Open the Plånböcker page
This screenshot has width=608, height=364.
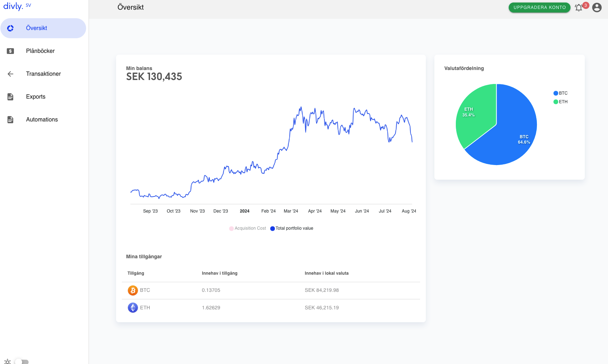point(40,51)
